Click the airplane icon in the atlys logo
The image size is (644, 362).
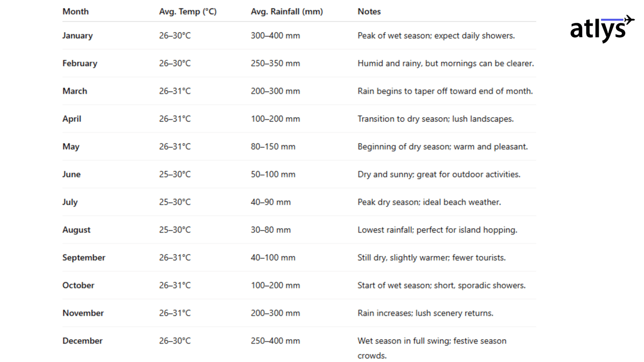click(x=629, y=20)
